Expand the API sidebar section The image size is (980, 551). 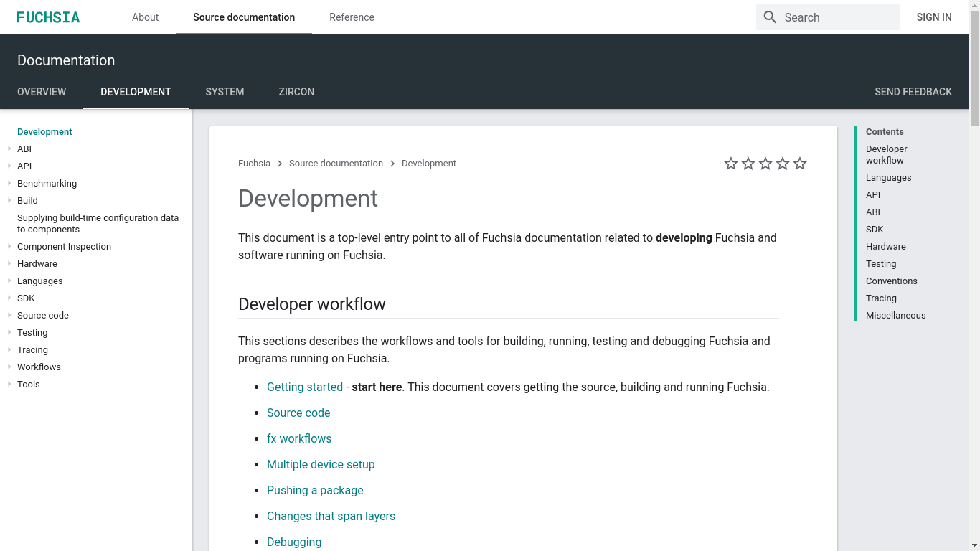click(9, 166)
